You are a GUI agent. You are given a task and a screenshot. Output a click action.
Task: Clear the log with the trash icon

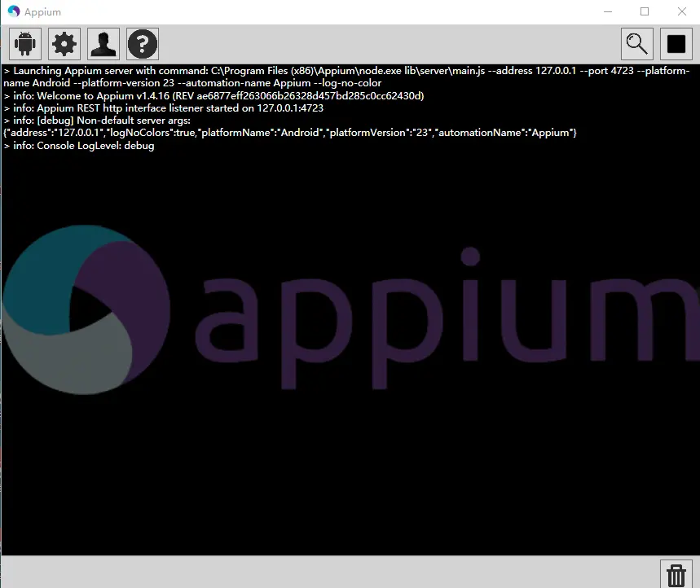tap(676, 575)
